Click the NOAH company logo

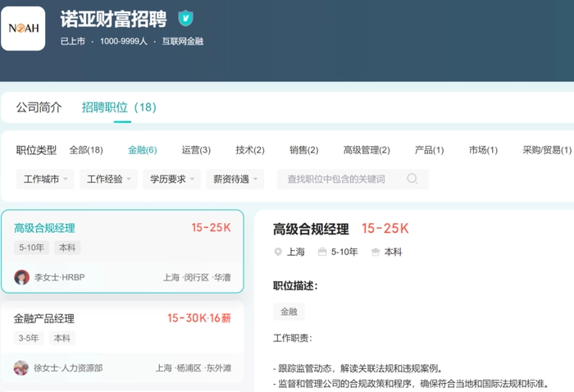(x=23, y=29)
